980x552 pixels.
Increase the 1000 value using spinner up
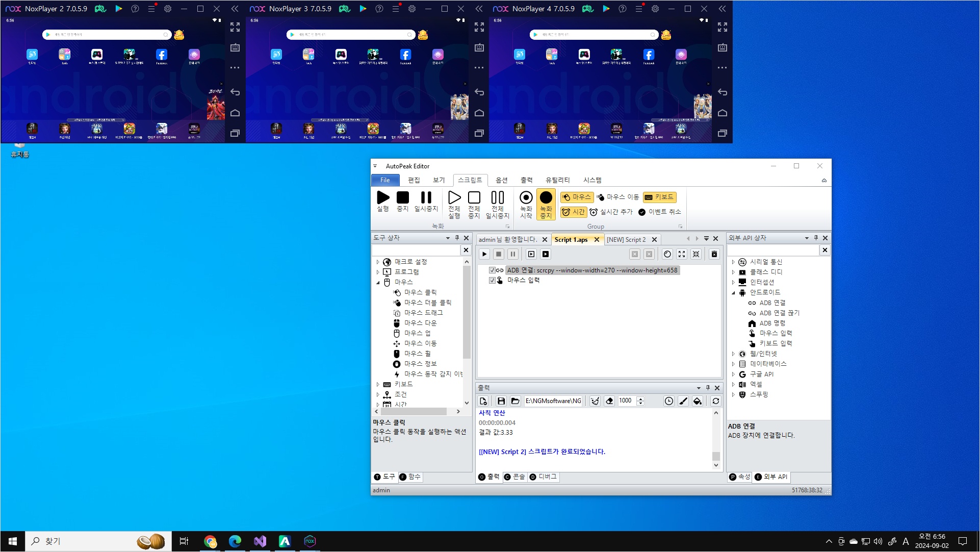coord(641,398)
